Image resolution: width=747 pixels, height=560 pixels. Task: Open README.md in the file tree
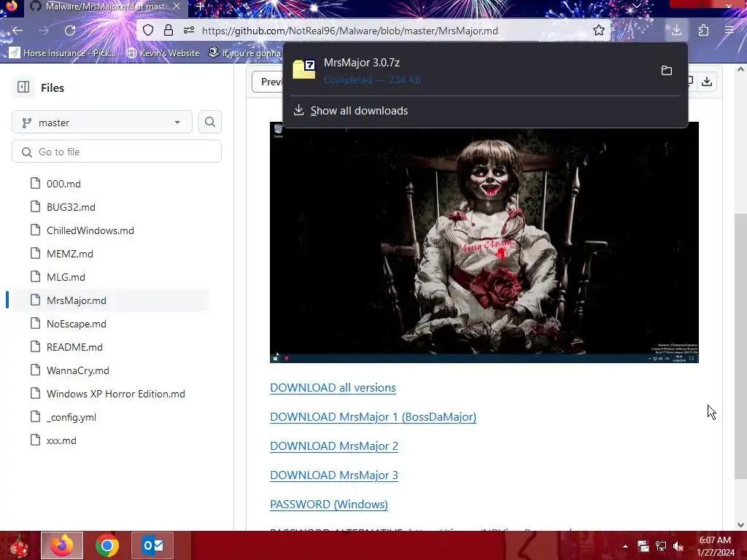(74, 347)
